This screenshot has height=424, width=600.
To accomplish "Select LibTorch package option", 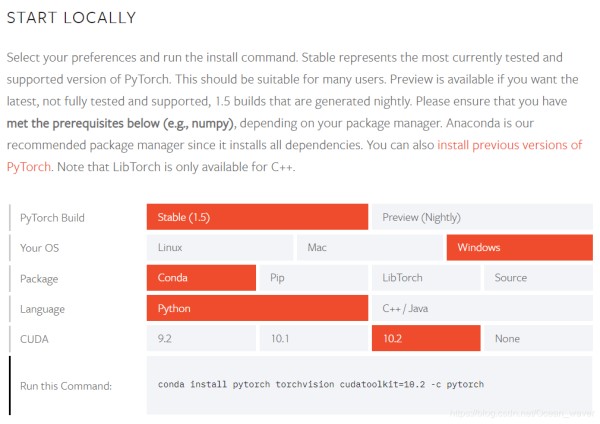I will pyautogui.click(x=426, y=277).
